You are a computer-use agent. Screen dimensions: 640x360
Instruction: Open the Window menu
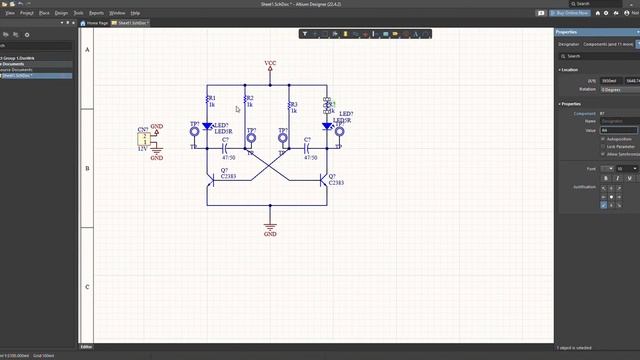(117, 13)
